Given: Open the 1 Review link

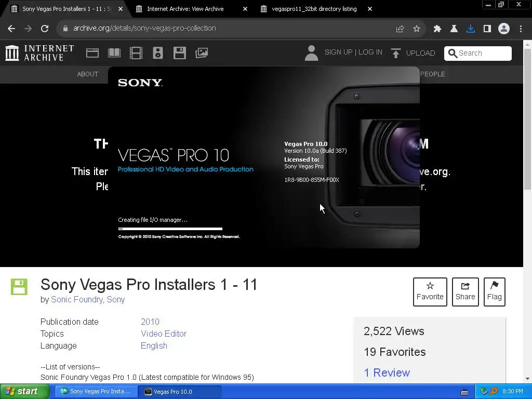Looking at the screenshot, I should coord(387,373).
